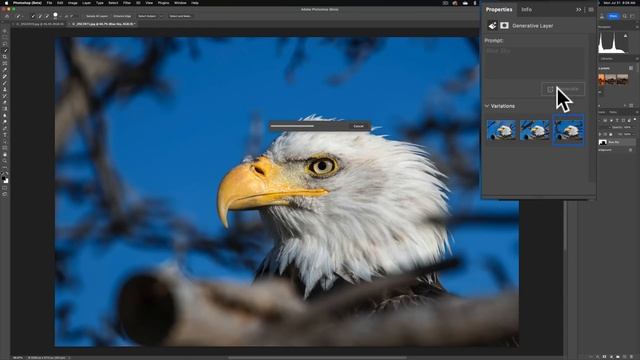Open the Select menu
The height and width of the screenshot is (360, 640).
coord(113,3)
